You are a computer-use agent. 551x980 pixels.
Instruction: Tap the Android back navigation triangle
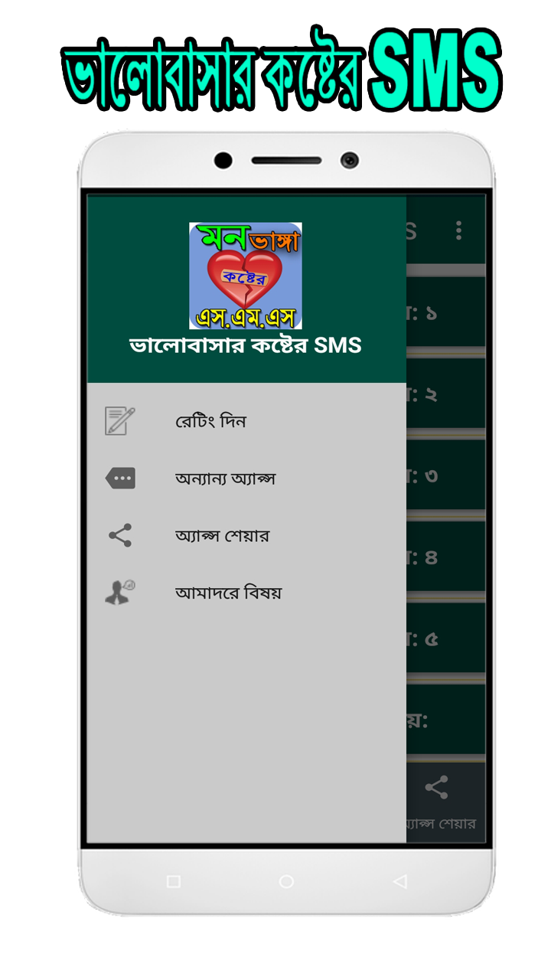[x=399, y=881]
